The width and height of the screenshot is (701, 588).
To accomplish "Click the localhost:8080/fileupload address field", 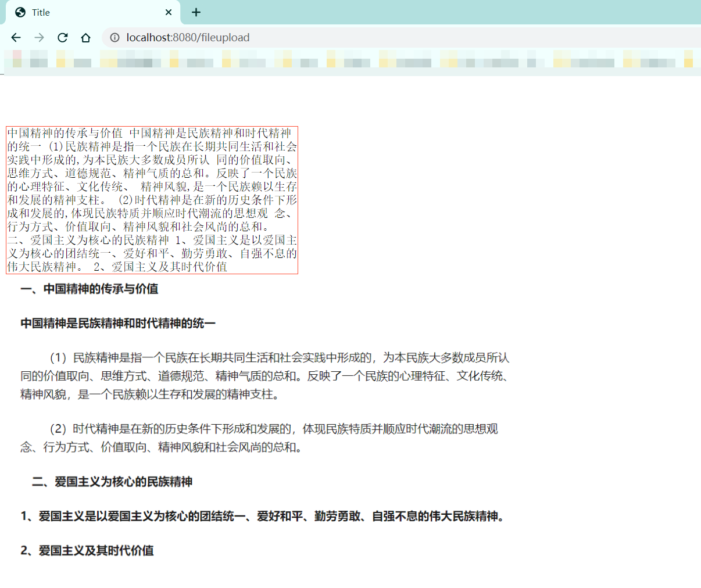I will tap(401, 37).
